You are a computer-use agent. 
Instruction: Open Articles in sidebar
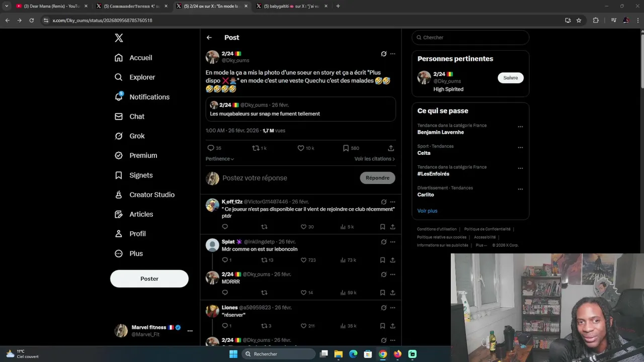(x=134, y=214)
